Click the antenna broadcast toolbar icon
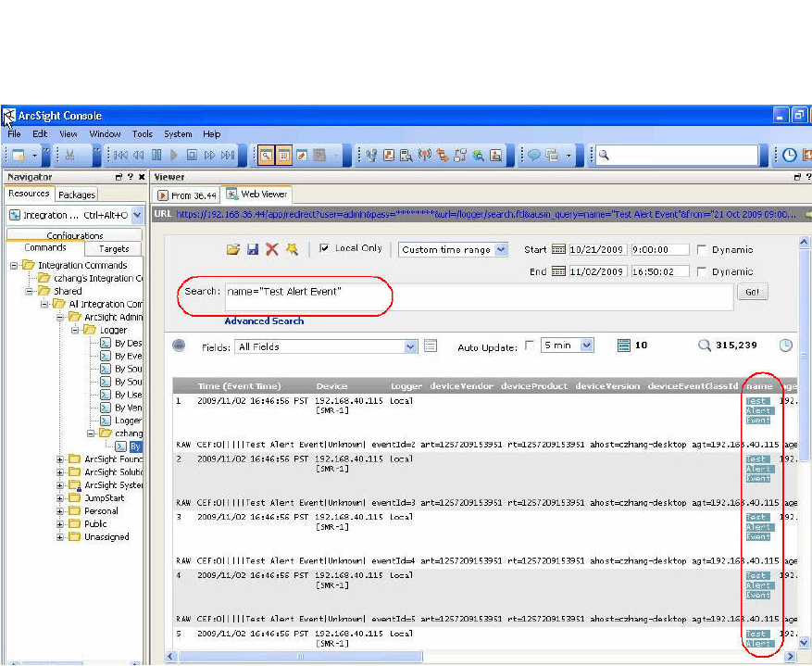Screen dimensions: 812x666 424,155
